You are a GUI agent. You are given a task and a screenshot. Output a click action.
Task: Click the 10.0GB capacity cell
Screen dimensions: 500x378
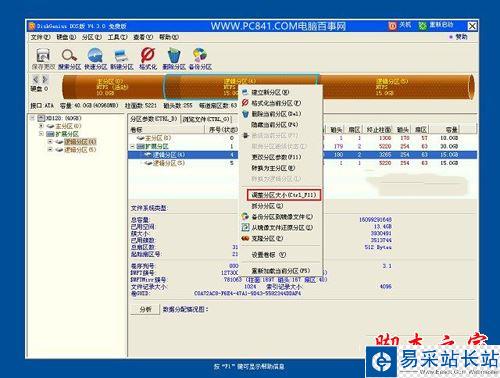(449, 138)
